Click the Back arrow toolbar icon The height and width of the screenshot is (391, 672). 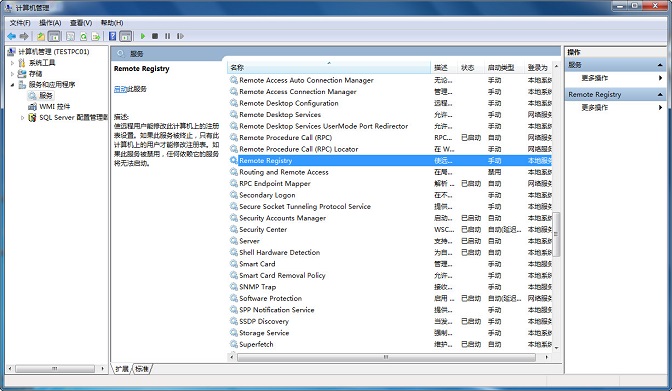[x=12, y=36]
